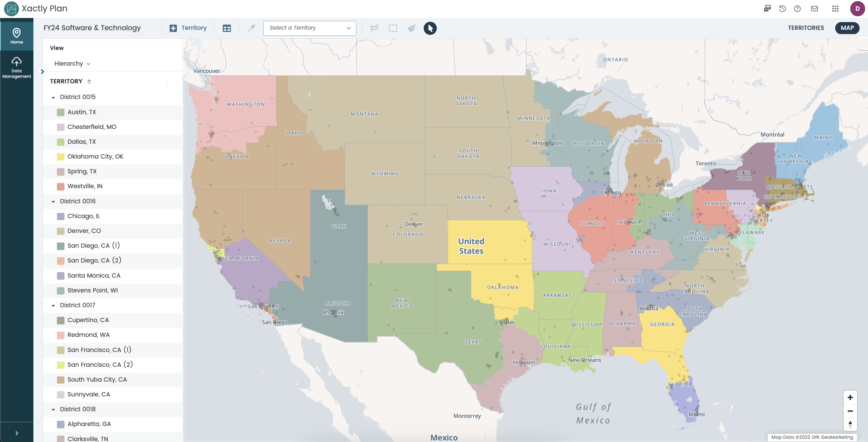Open Data Management in the sidebar
The image size is (868, 442).
click(x=17, y=67)
